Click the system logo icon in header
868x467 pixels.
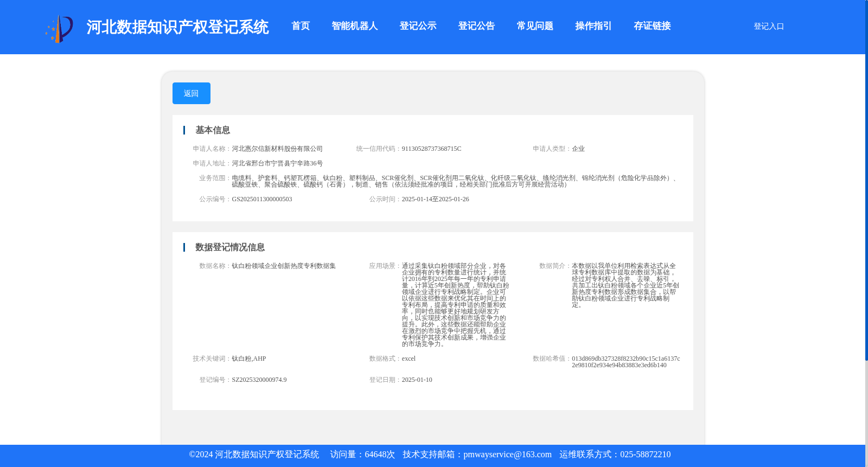click(x=59, y=29)
